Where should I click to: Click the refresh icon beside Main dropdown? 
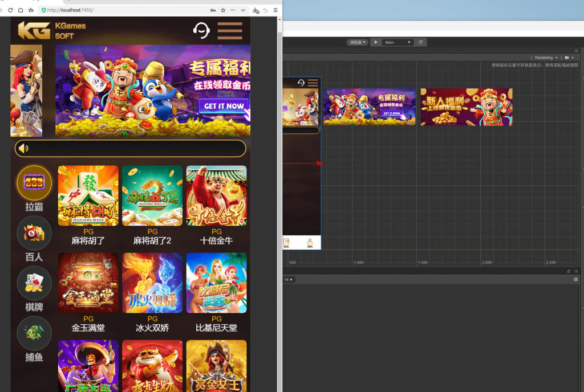click(421, 42)
